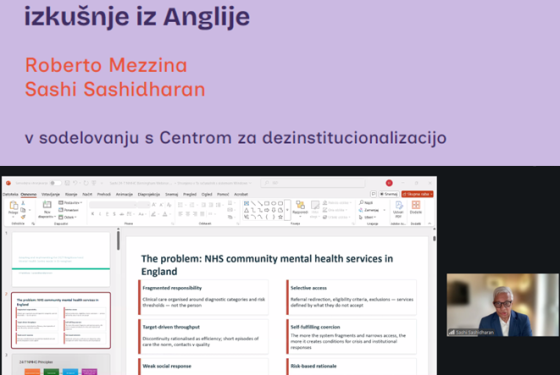Select the text box shape in gallery
560x375 pixels.
pyautogui.click(x=246, y=204)
